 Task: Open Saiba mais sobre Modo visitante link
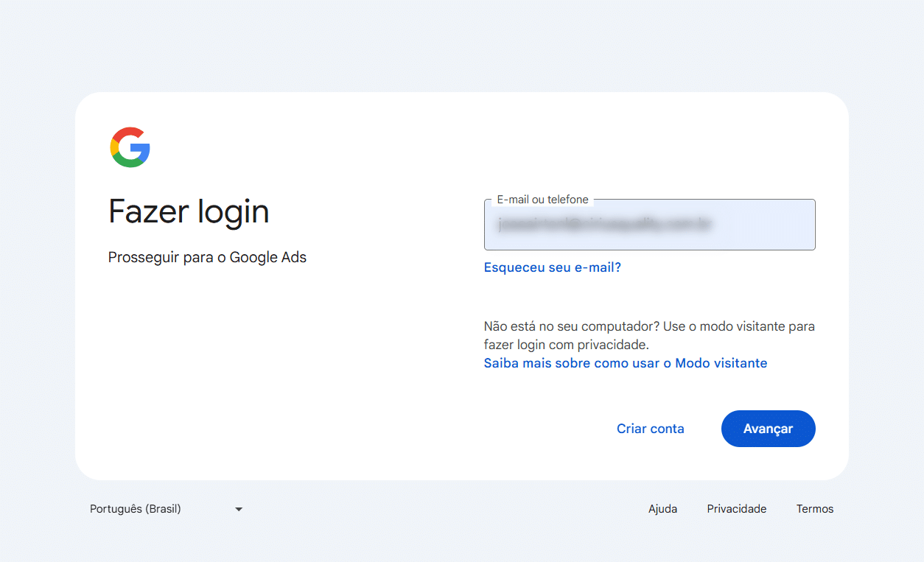coord(626,363)
